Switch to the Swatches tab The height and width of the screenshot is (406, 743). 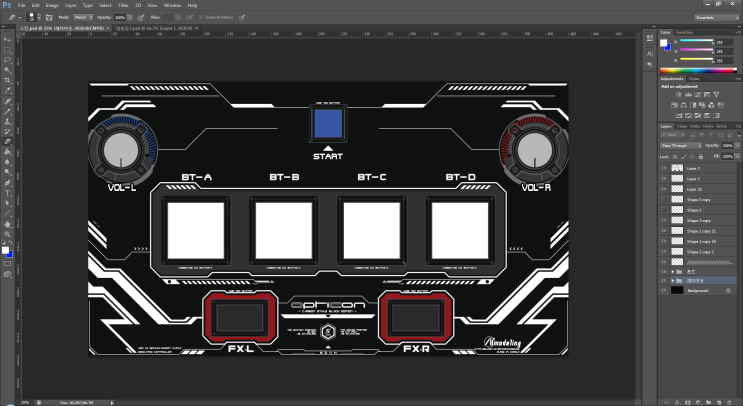pyautogui.click(x=685, y=32)
